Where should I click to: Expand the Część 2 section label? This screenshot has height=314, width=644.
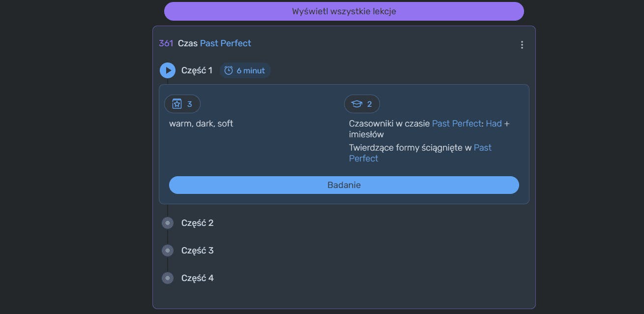[197, 223]
